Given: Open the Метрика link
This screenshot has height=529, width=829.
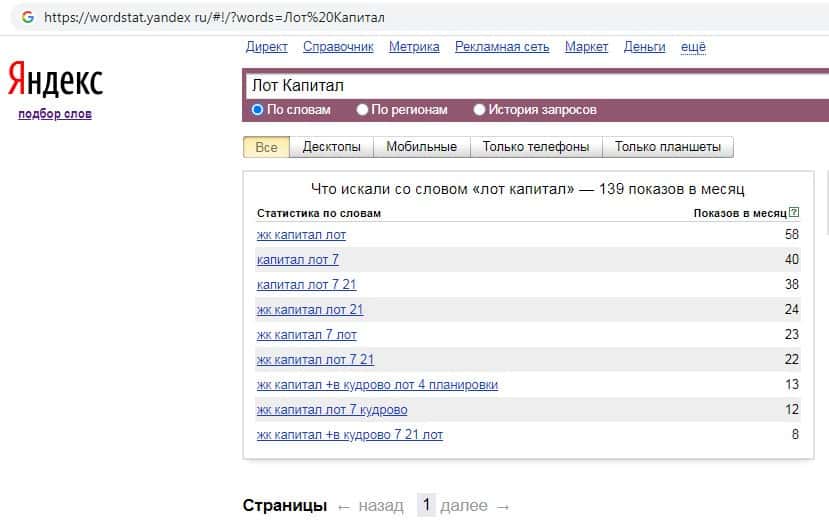Looking at the screenshot, I should coord(414,47).
